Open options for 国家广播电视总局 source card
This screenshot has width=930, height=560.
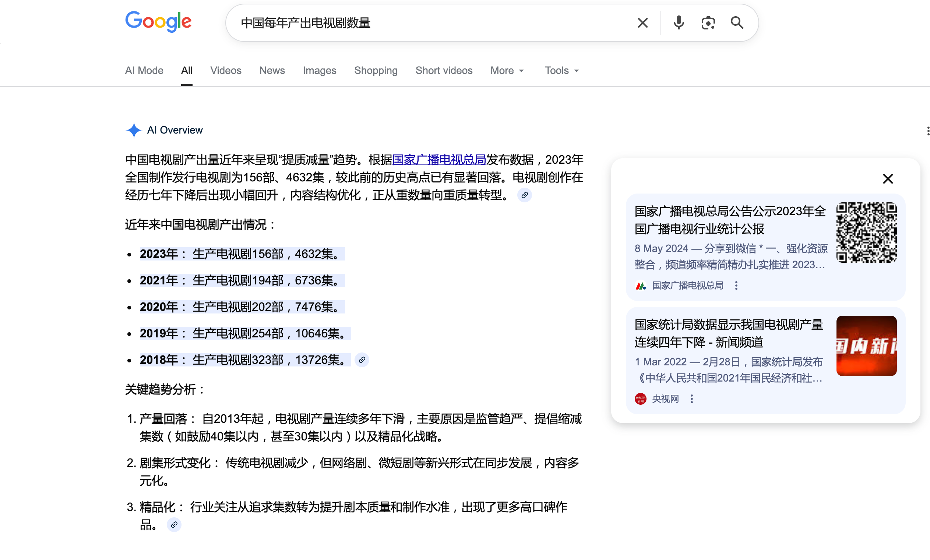[x=736, y=286]
